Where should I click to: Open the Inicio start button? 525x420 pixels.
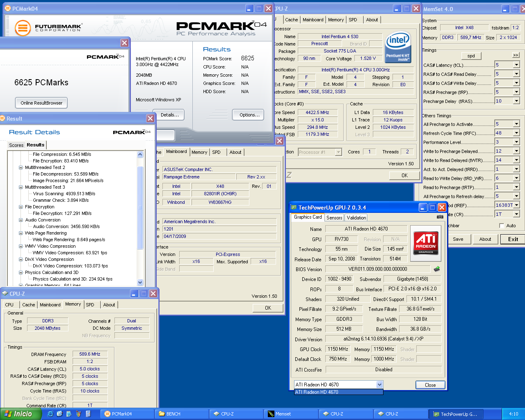[21, 414]
